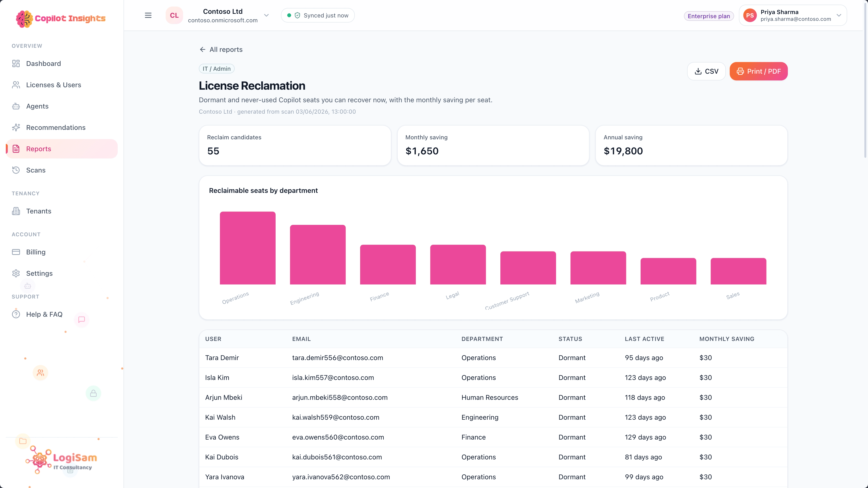
Task: Expand the Priya Sharma account menu chevron
Action: [839, 16]
